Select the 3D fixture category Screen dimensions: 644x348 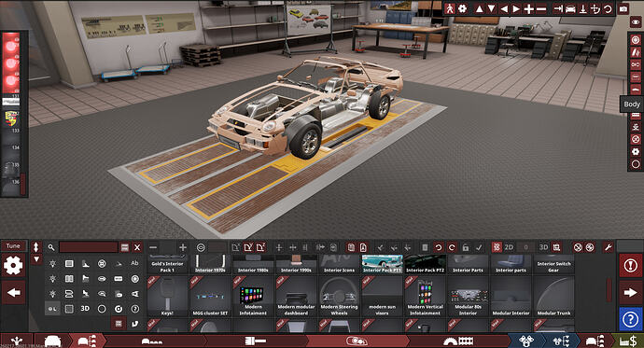[85, 308]
